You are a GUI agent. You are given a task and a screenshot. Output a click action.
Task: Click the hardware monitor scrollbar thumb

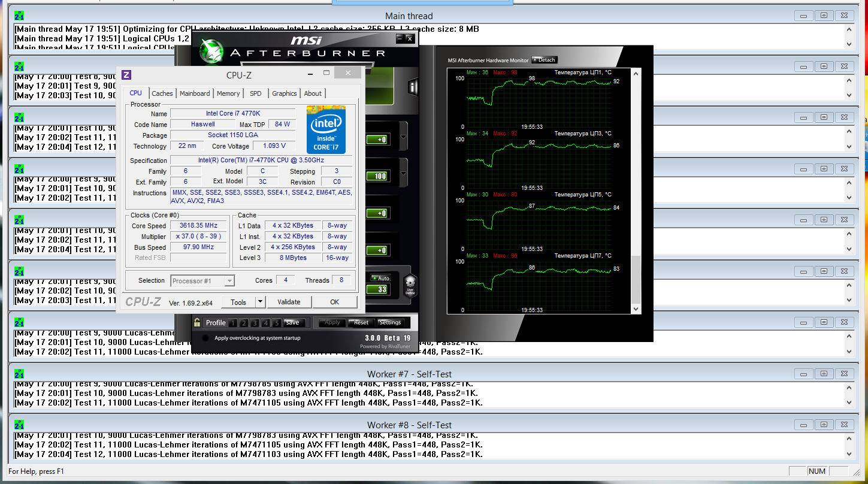636,281
